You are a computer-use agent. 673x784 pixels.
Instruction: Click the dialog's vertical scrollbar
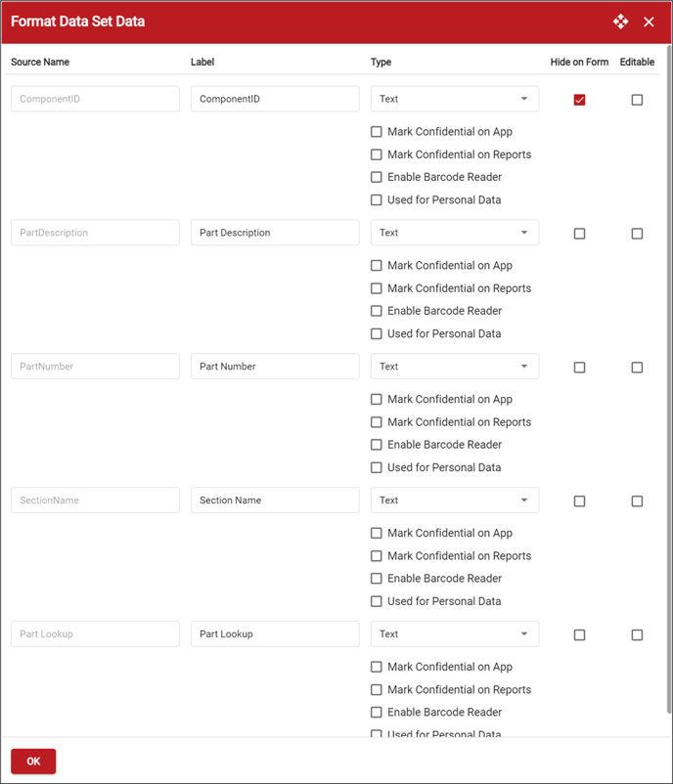[669, 380]
